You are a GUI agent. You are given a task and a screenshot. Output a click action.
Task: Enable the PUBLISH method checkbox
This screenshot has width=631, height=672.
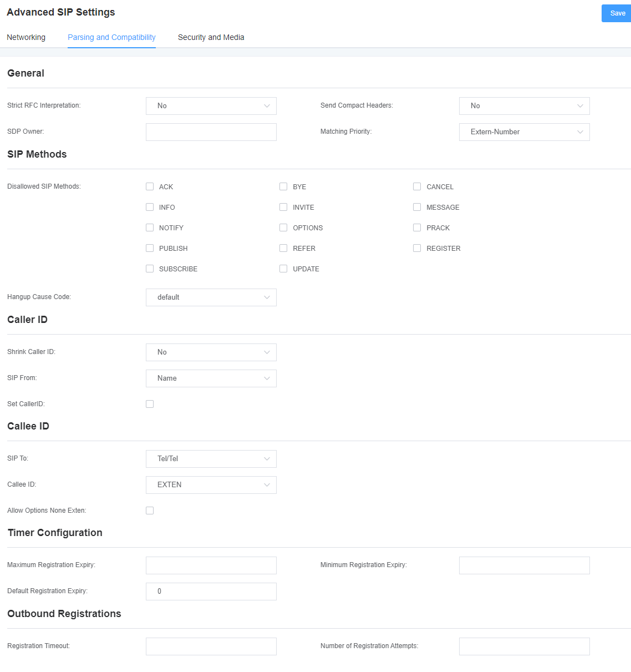tap(150, 248)
